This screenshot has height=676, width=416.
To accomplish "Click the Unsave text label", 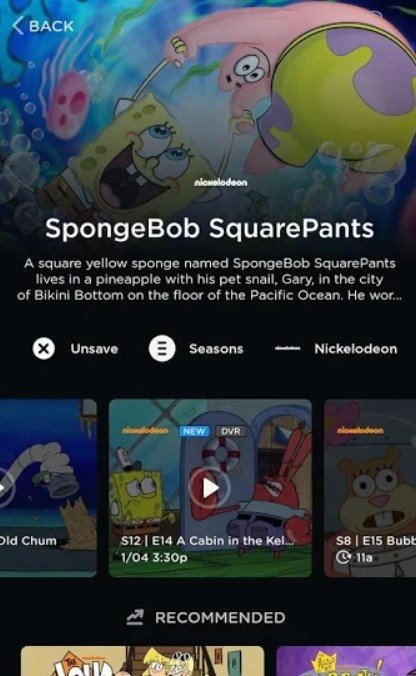I will (94, 349).
